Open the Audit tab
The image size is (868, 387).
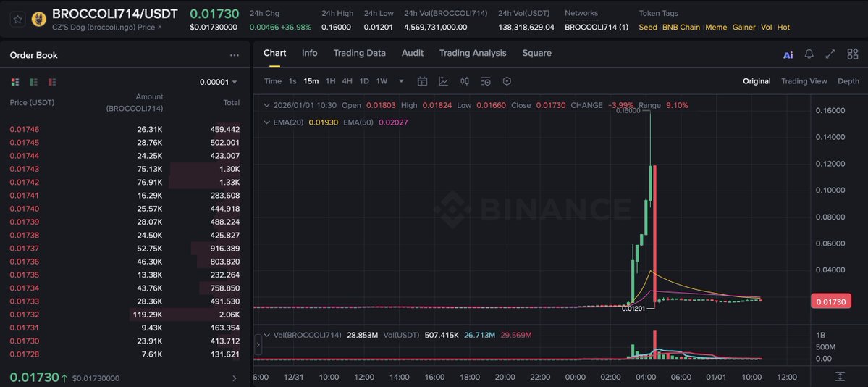(x=412, y=53)
